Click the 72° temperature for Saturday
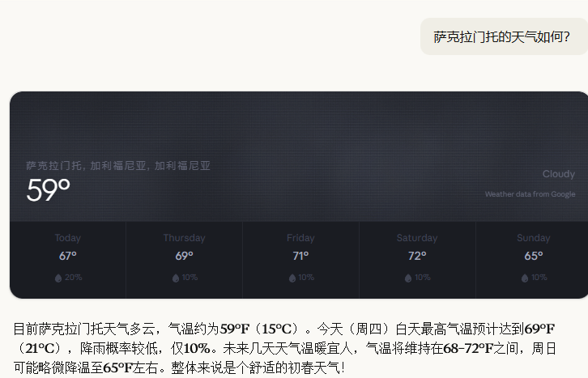 coord(417,256)
